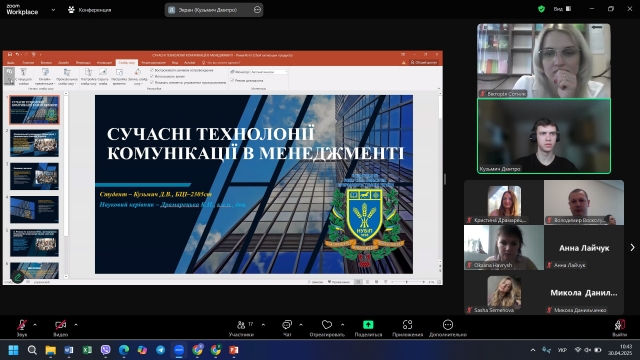The width and height of the screenshot is (640, 360).
Task: Toggle the Режим докладчика checkbox
Action: coord(232,80)
